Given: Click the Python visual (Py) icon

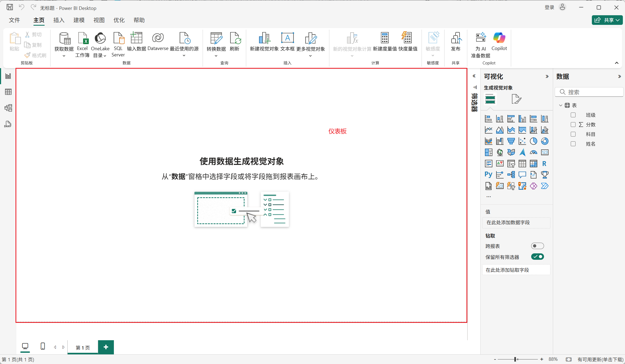Looking at the screenshot, I should coord(488,175).
